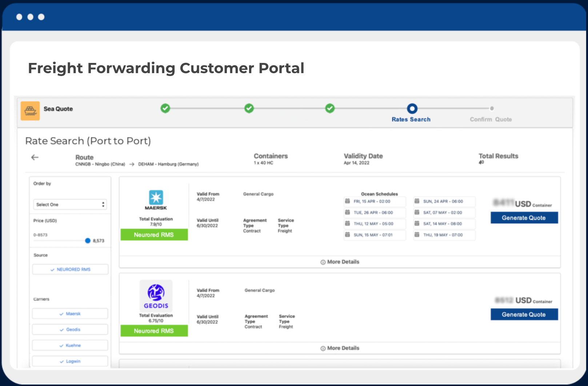
Task: Expand More Details for Maersk rate
Action: pyautogui.click(x=340, y=262)
